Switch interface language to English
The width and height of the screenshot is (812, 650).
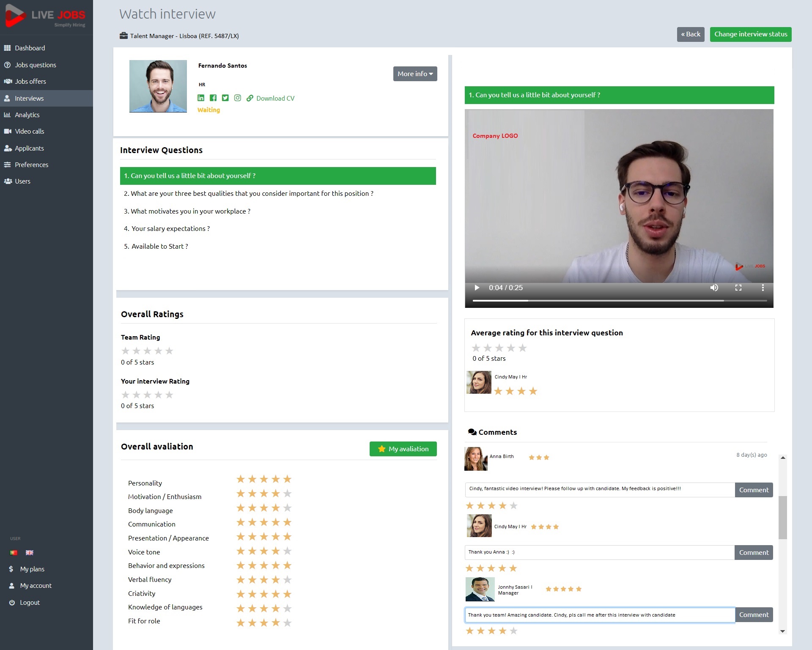[29, 552]
